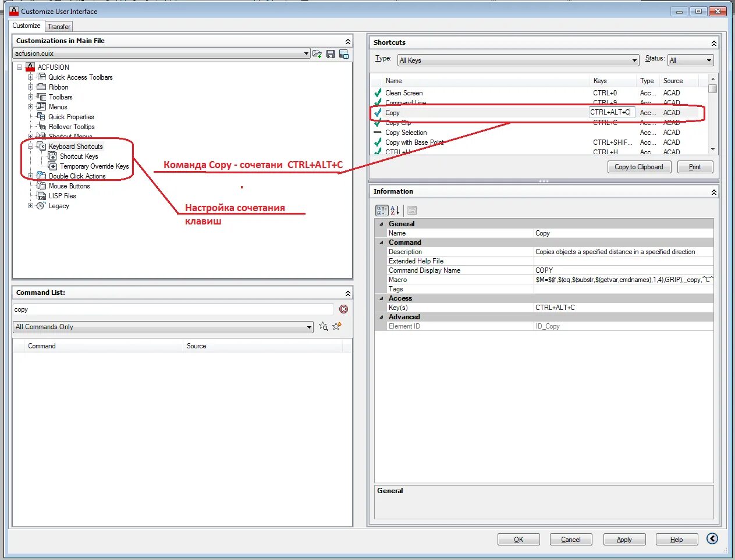The height and width of the screenshot is (560, 735).
Task: Find command or text icon in Command List
Action: pyautogui.click(x=323, y=326)
